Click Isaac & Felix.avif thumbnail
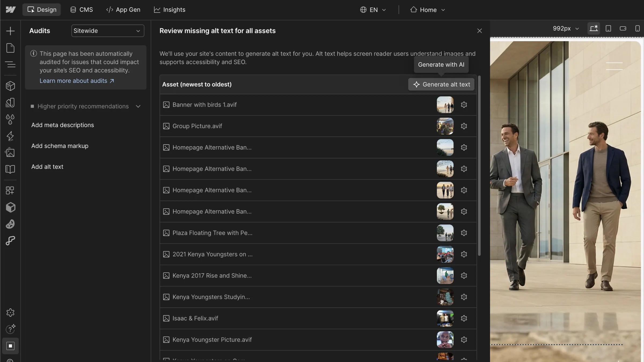Viewport: 644px width, 362px height. click(x=445, y=318)
